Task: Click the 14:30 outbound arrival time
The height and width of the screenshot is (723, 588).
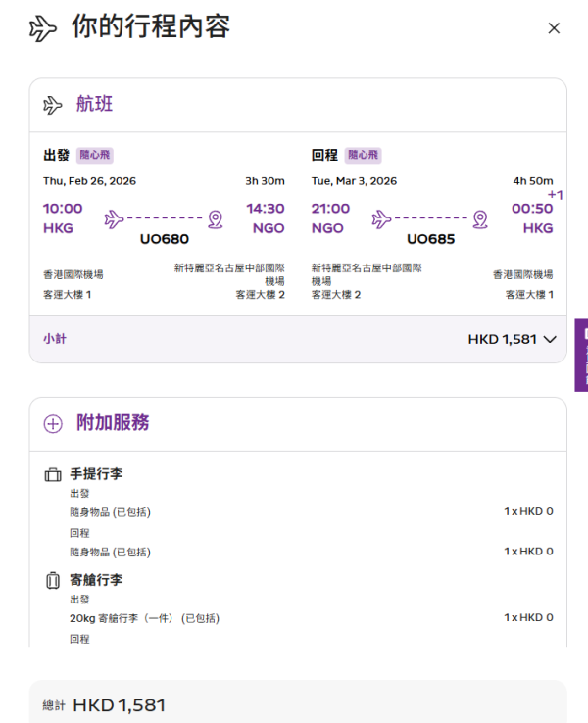Action: click(266, 209)
